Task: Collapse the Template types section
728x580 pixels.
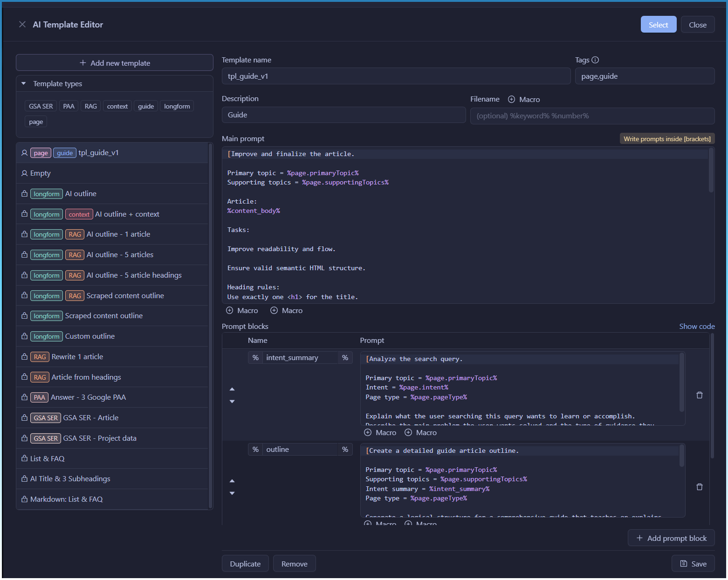Action: pos(24,84)
